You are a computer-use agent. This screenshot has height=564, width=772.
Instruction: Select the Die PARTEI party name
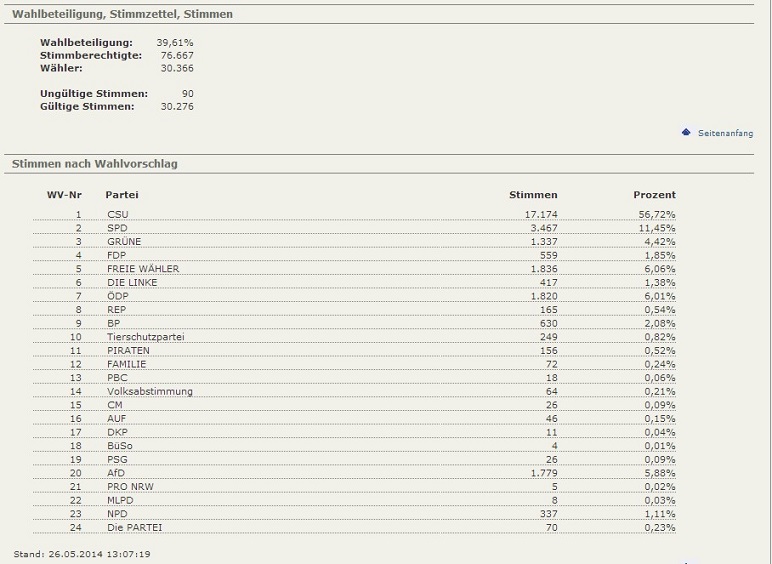(x=134, y=528)
